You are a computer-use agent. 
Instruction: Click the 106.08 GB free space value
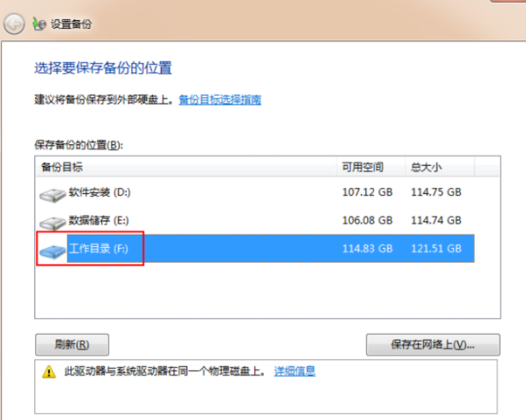tap(368, 221)
